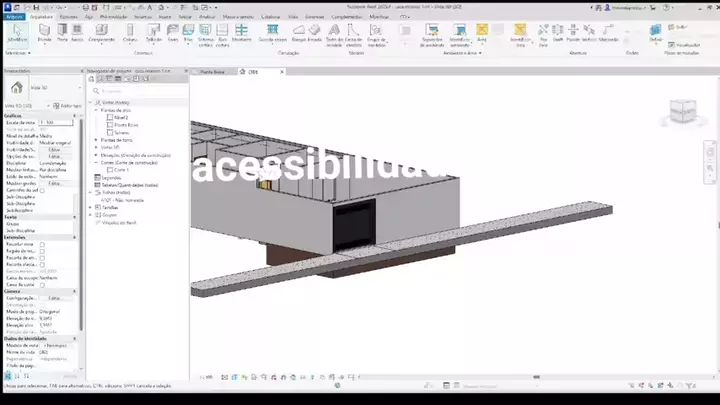Click the Componente tool icon
The width and height of the screenshot is (720, 405).
(101, 32)
